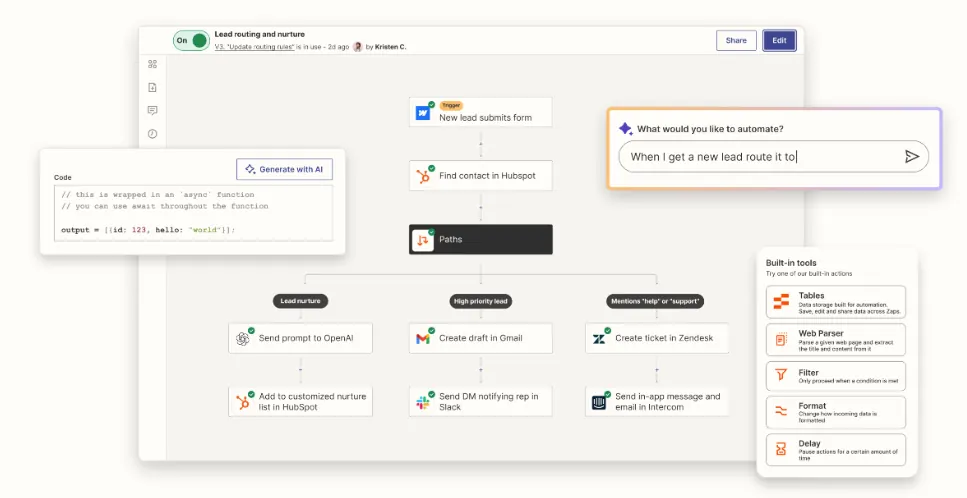Click the send arrow icon in prompt box
Viewport: 967px width, 498px height.
911,157
